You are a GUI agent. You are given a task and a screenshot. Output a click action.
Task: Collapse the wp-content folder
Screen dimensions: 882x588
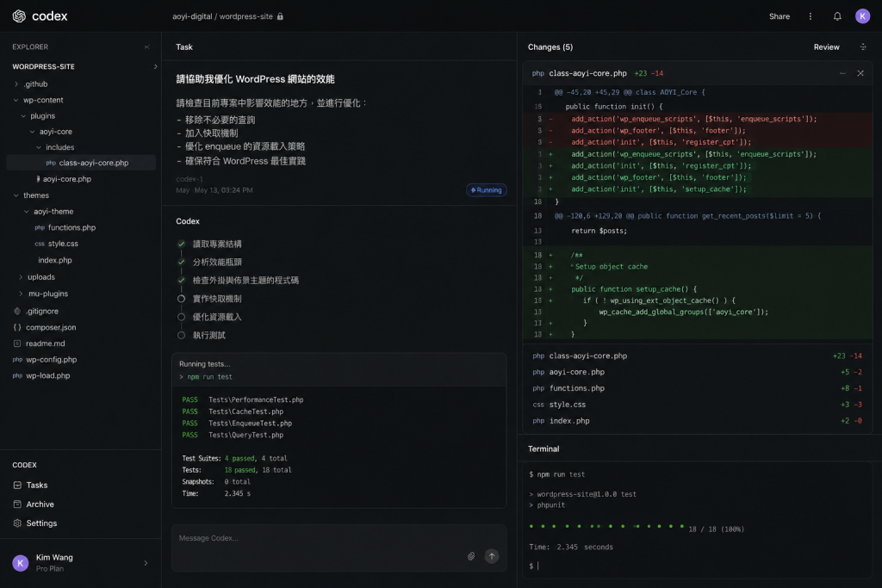(x=16, y=100)
